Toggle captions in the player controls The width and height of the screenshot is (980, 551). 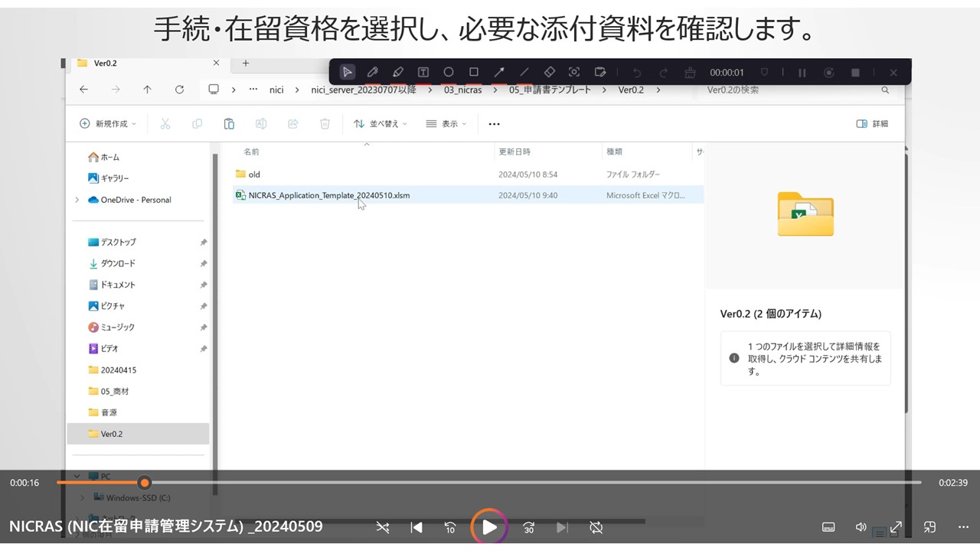pyautogui.click(x=828, y=527)
